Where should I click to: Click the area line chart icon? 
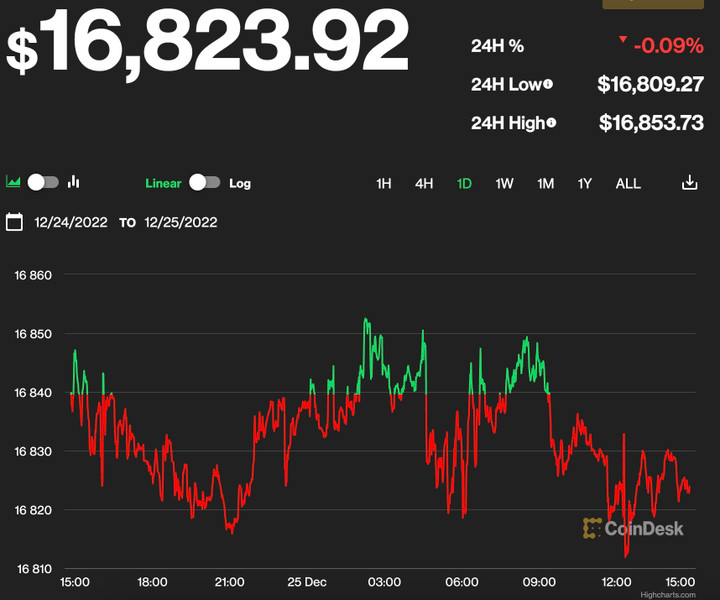point(14,182)
